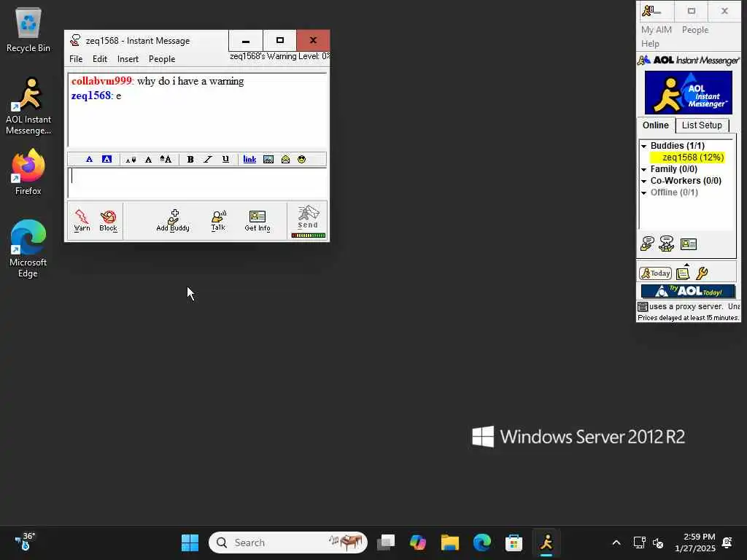
Task: Click the taskbar Search box
Action: pos(287,542)
